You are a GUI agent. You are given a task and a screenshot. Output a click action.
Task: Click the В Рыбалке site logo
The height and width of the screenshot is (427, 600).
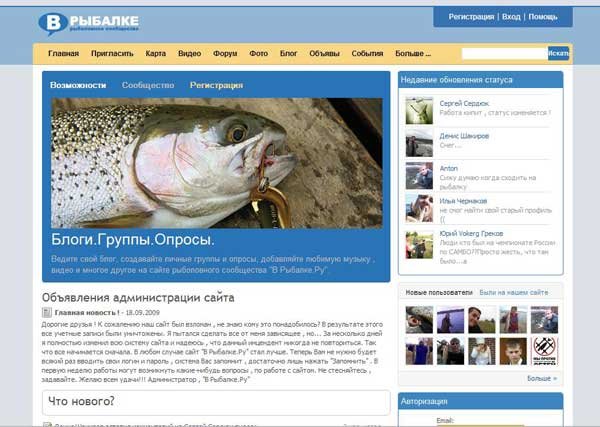click(x=89, y=23)
